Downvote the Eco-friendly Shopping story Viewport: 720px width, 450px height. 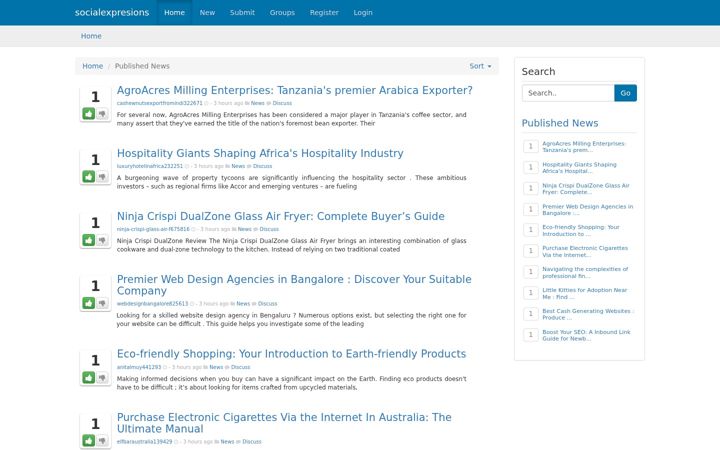102,377
